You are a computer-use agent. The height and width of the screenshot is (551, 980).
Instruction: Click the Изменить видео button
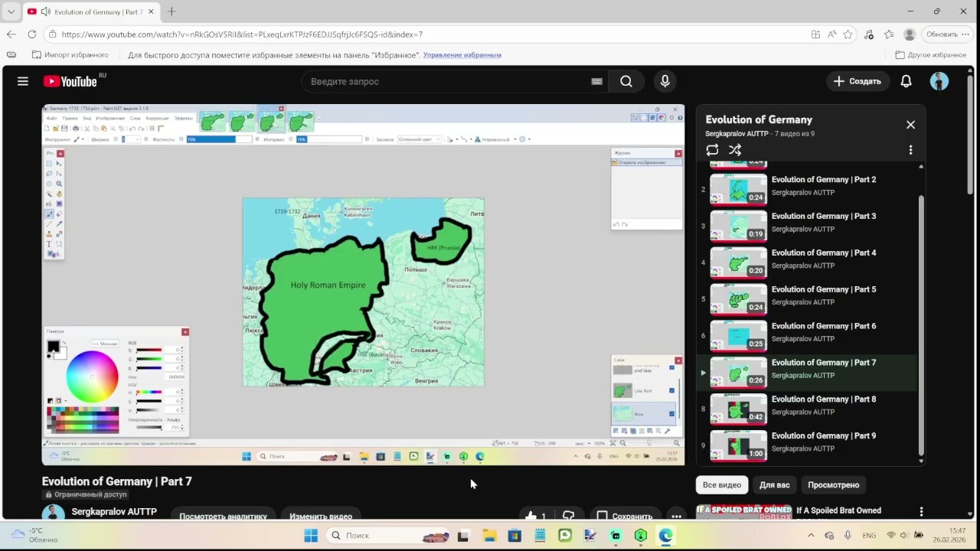point(321,517)
